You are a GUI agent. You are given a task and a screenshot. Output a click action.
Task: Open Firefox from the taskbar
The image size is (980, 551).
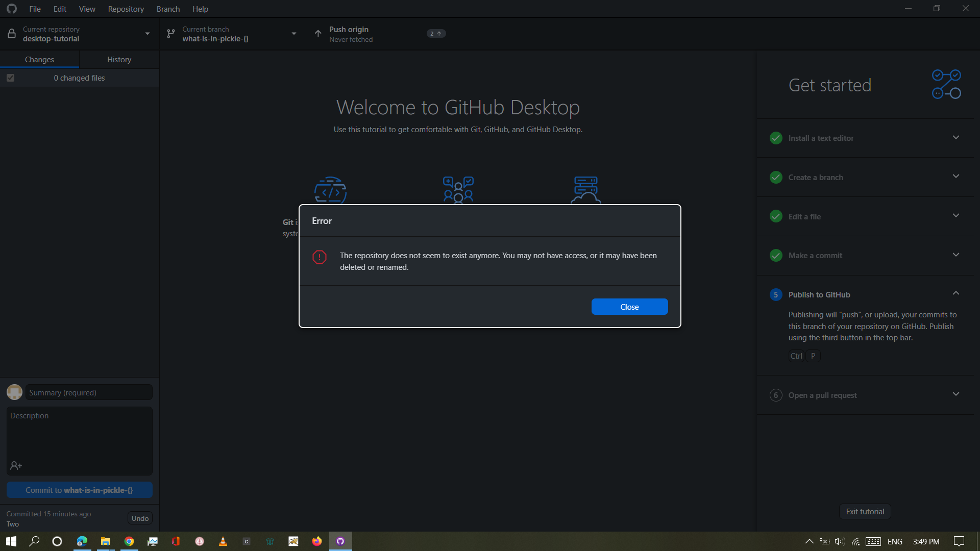[x=317, y=541]
